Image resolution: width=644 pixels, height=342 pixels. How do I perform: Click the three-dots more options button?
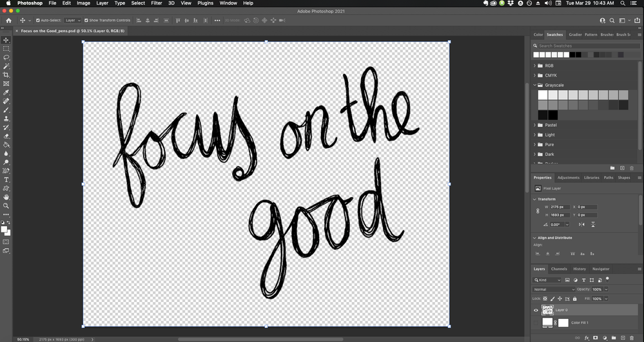tap(217, 20)
